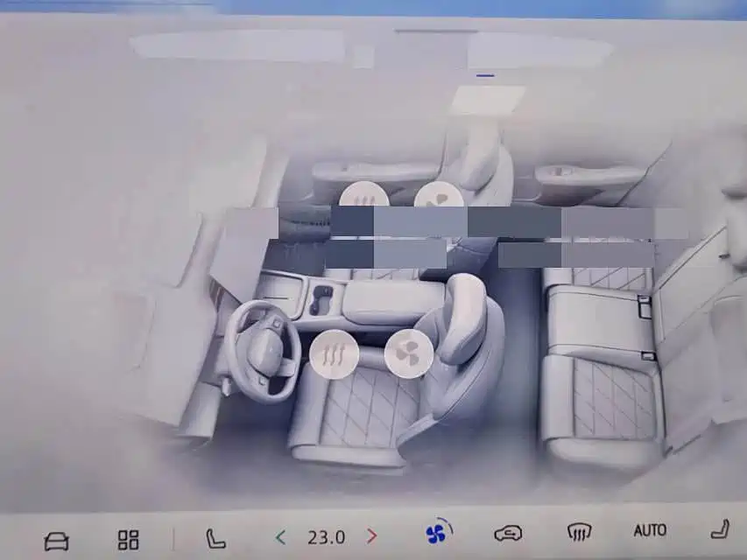Turn on driver seat ventilation fan button
The image size is (747, 560).
(x=408, y=353)
